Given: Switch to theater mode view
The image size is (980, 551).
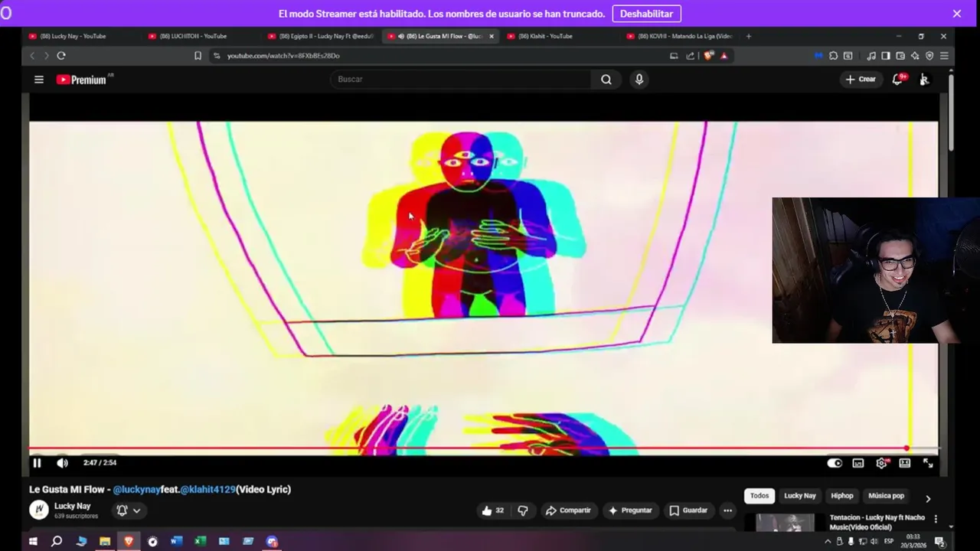Looking at the screenshot, I should pyautogui.click(x=904, y=463).
